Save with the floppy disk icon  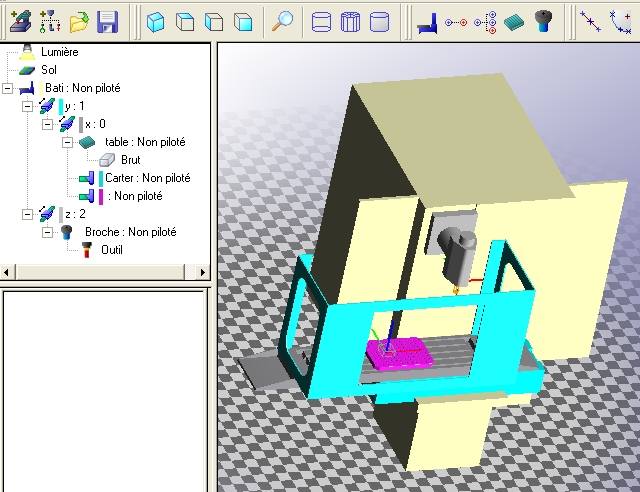click(107, 22)
